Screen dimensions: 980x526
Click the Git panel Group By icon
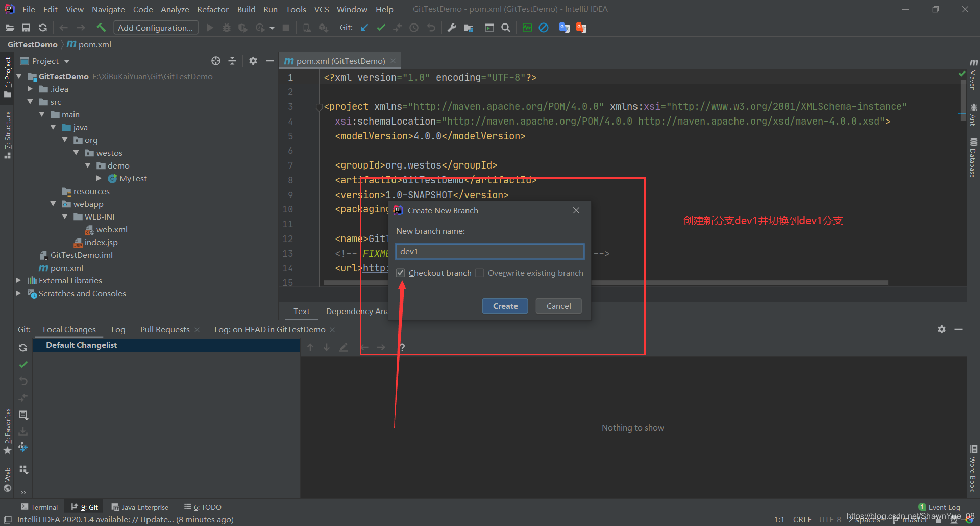[x=23, y=469]
